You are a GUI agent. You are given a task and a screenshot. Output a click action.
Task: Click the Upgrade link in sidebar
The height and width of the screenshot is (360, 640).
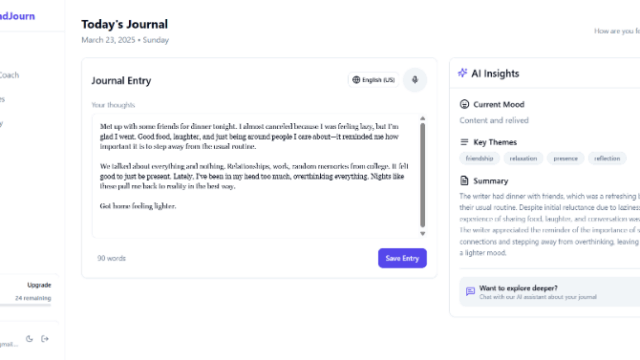click(x=39, y=285)
